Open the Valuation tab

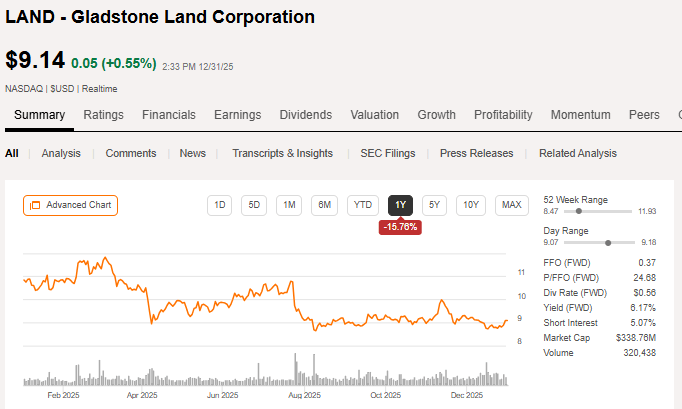point(375,115)
